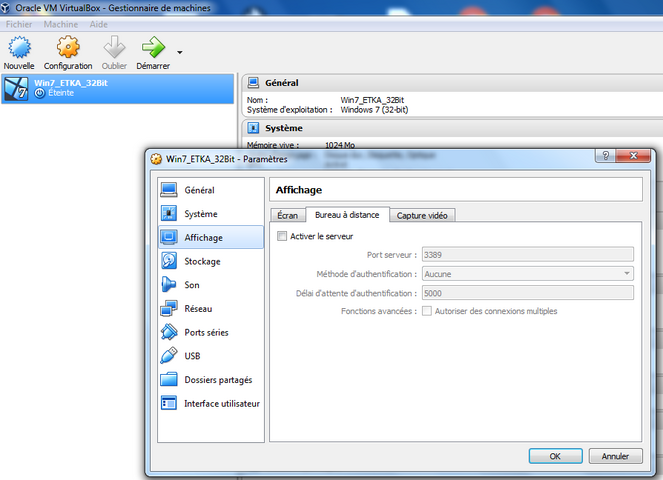Viewport: 663px width, 480px height.
Task: Open Interface utilisateur icon in sidebar
Action: click(x=169, y=403)
